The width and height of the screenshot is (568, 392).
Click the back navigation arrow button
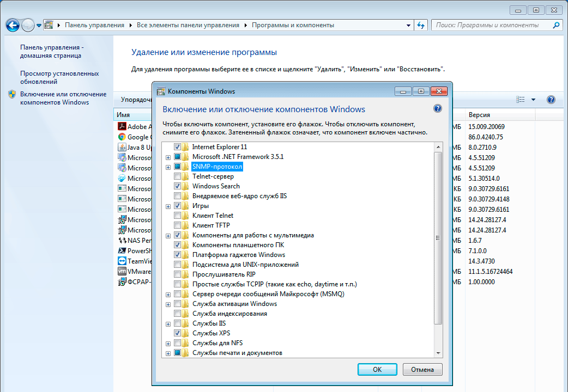pyautogui.click(x=13, y=25)
